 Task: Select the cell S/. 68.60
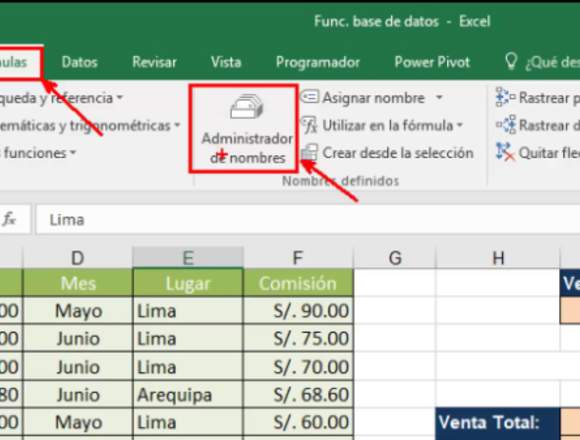coord(298,395)
